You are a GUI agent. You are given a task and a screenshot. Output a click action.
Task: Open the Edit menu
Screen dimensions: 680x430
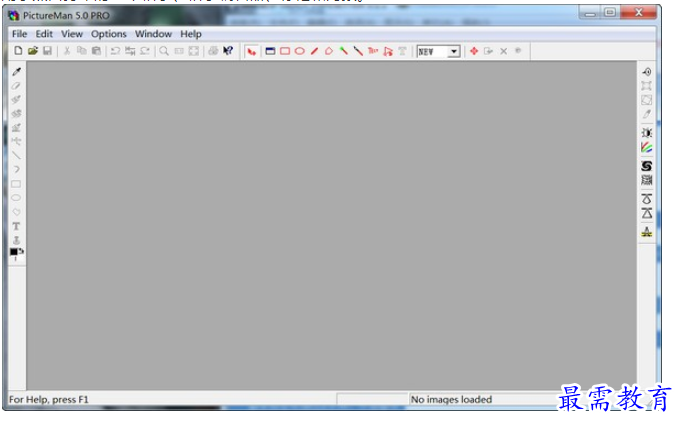(44, 34)
